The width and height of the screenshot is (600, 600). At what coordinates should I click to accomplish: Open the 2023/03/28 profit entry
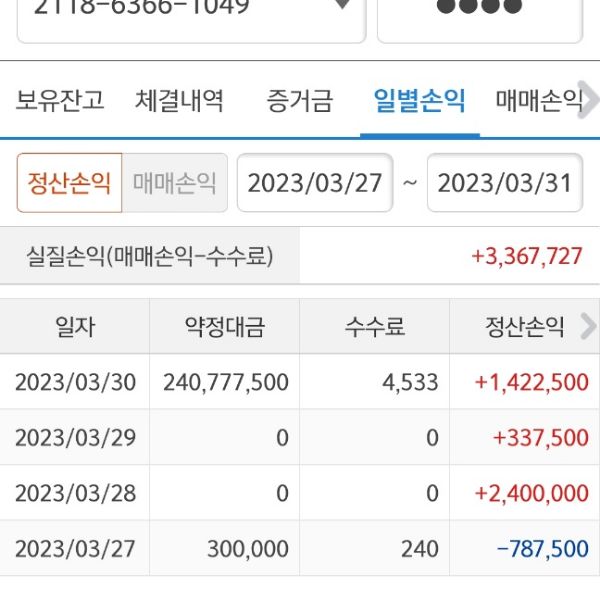point(300,493)
